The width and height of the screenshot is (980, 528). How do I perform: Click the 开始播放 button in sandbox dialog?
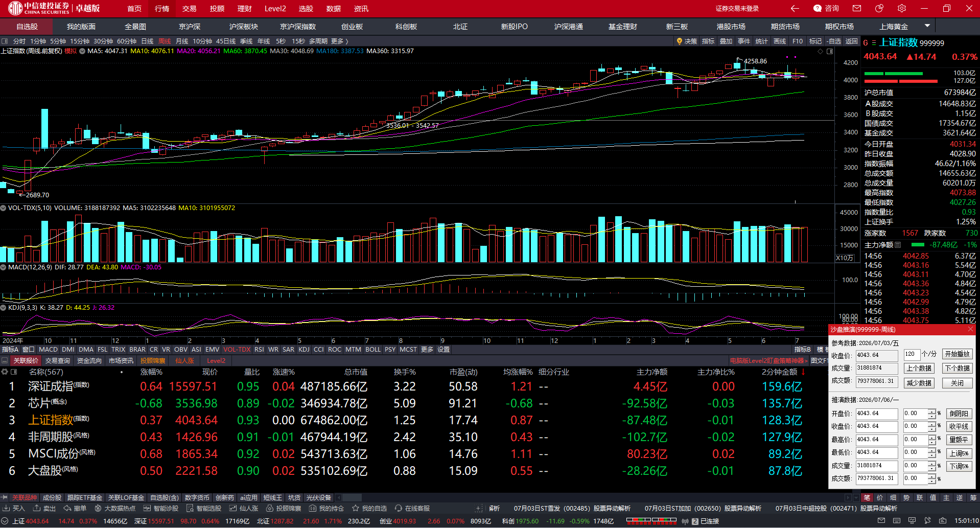point(957,354)
